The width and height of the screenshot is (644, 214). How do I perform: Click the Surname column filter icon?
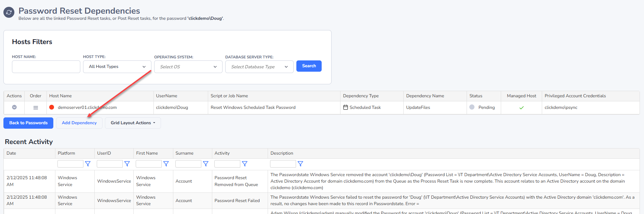206,164
